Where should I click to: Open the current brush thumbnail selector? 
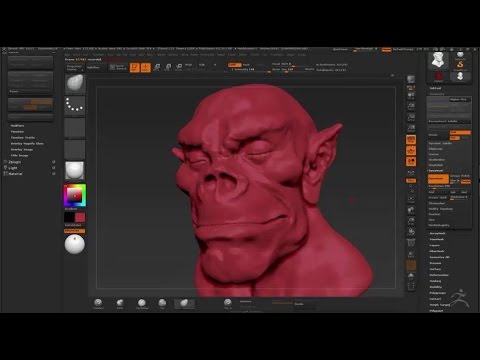(x=75, y=83)
